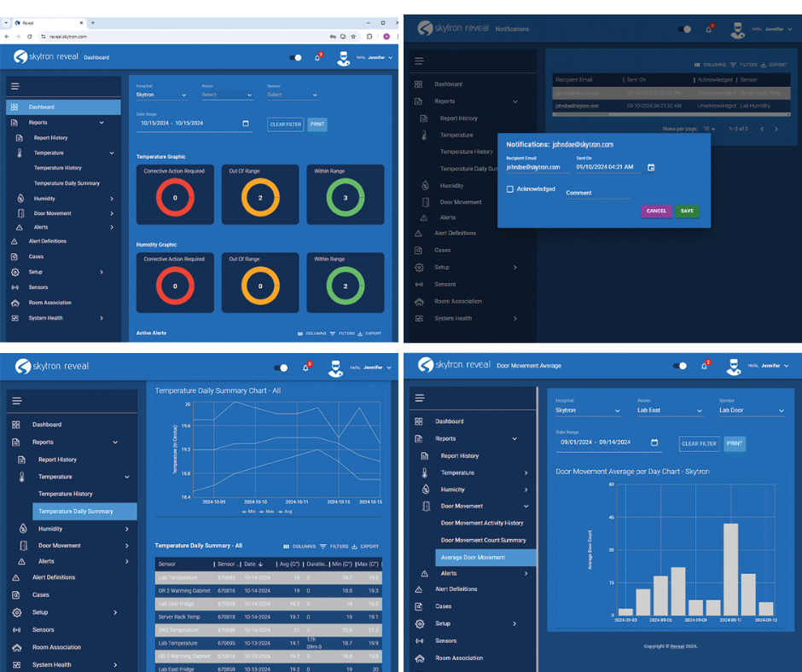This screenshot has height=672, width=802.
Task: Click the Comment field in notification dialog
Action: [597, 194]
